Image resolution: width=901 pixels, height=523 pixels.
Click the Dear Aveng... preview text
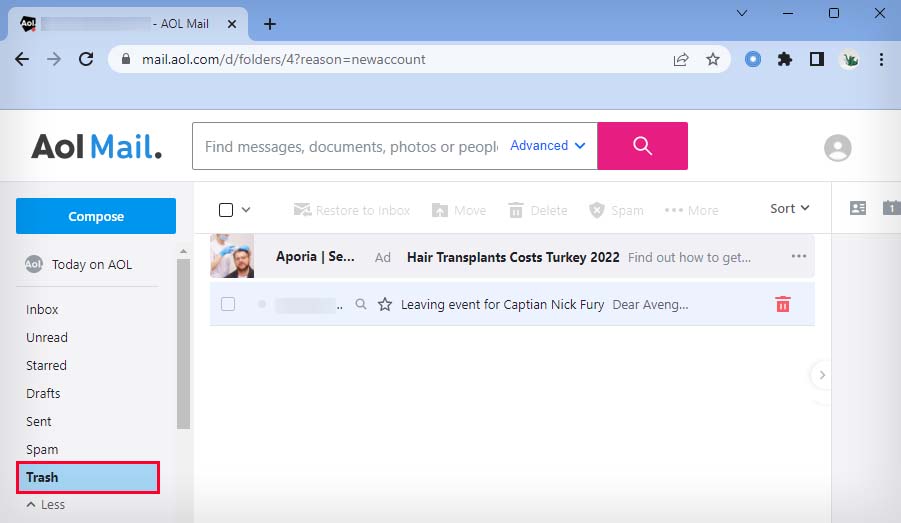(650, 305)
